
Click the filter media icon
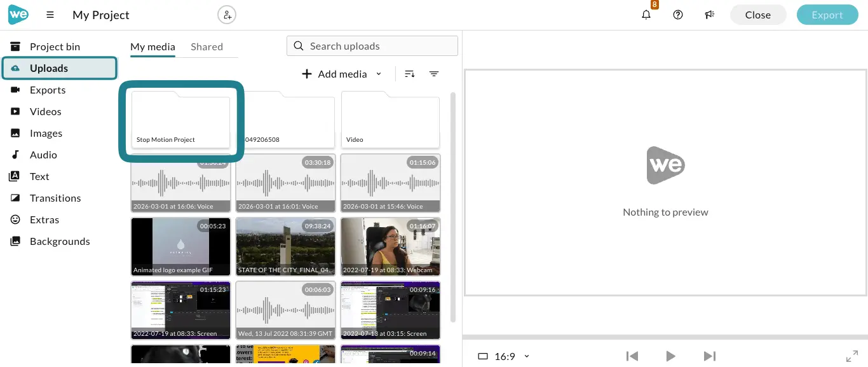[434, 74]
